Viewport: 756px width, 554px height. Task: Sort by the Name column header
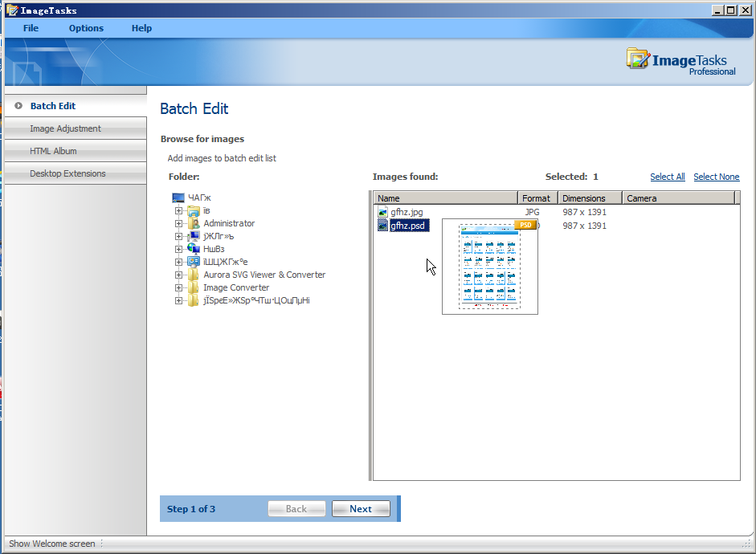[x=446, y=198]
